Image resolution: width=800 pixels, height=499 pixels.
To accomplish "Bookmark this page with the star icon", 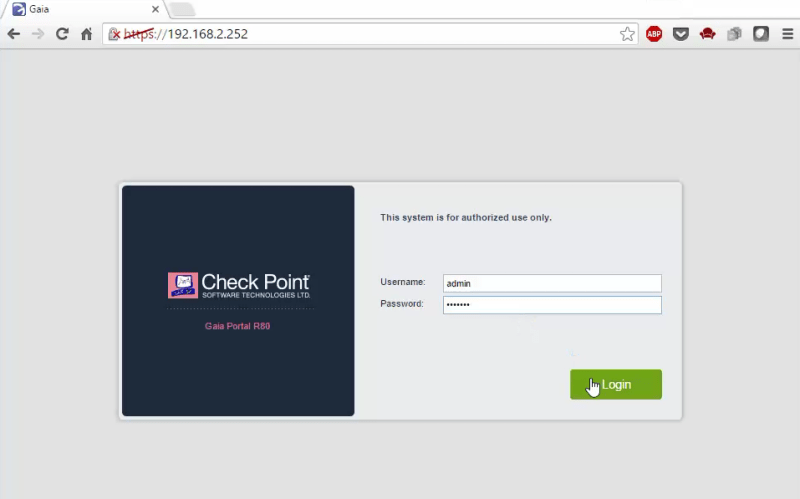I will click(627, 34).
